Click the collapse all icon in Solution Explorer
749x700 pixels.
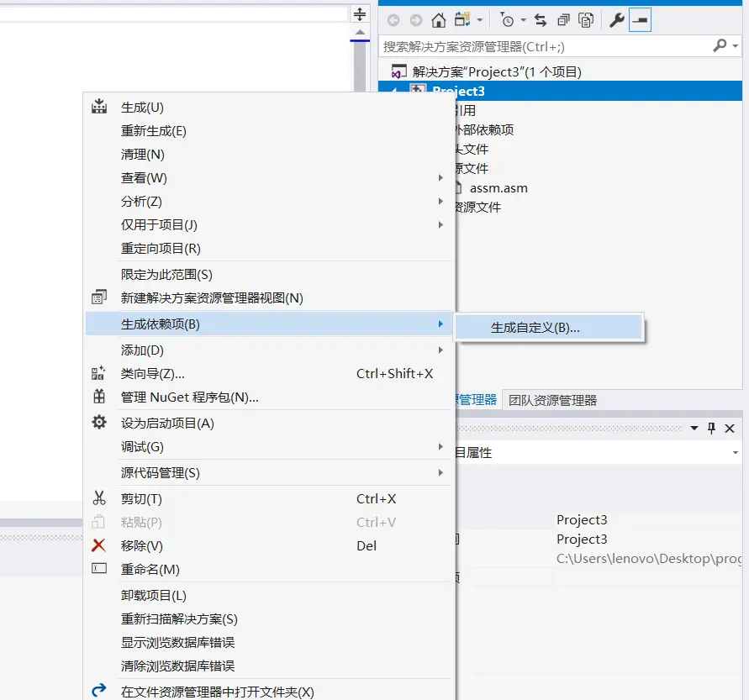point(564,20)
